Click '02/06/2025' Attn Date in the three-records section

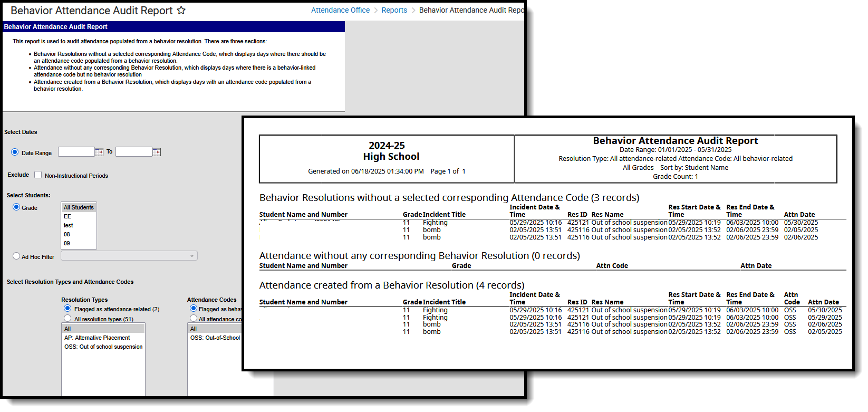point(801,237)
